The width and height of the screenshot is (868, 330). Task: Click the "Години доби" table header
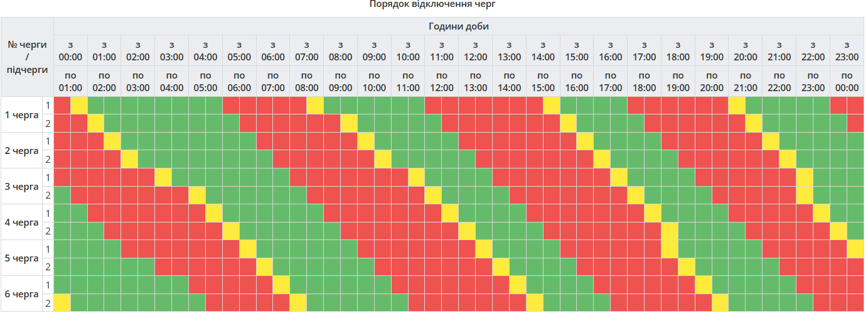point(458,26)
